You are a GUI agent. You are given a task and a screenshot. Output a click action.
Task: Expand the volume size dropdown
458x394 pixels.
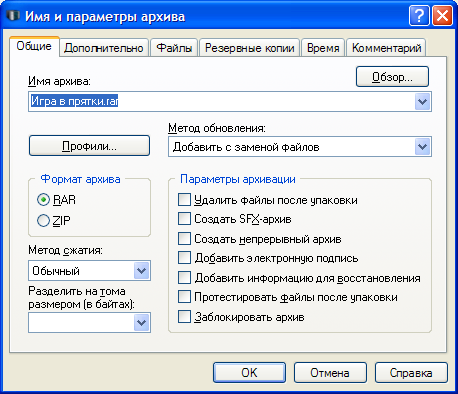coord(142,323)
